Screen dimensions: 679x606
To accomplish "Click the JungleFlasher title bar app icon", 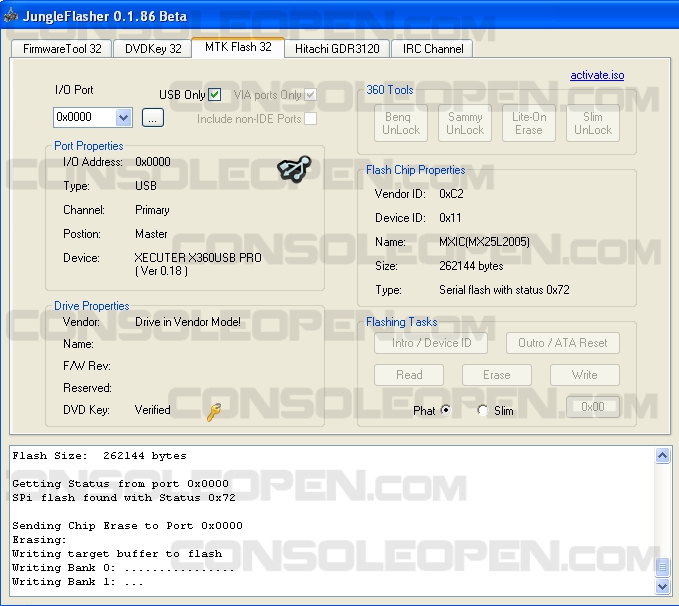I will pos(10,16).
